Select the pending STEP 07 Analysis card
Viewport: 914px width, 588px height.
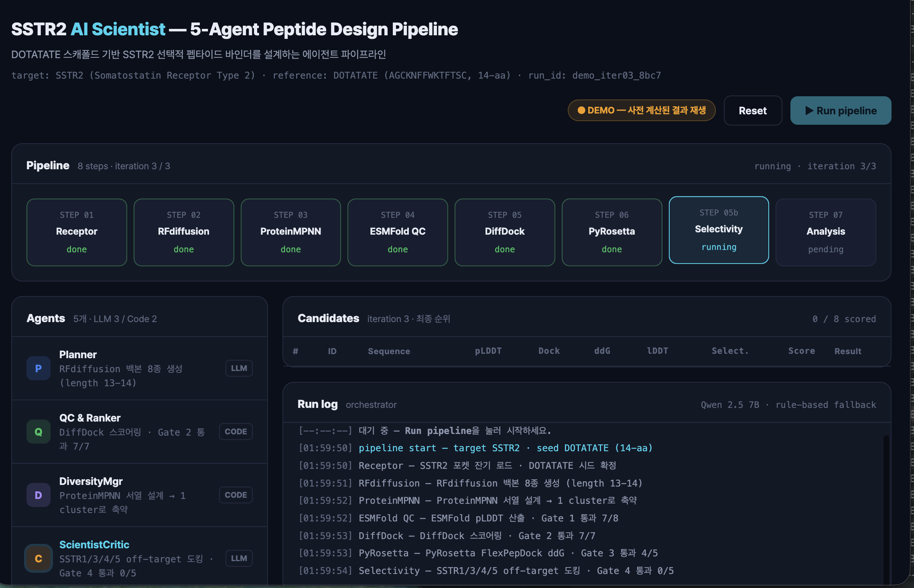tap(826, 232)
